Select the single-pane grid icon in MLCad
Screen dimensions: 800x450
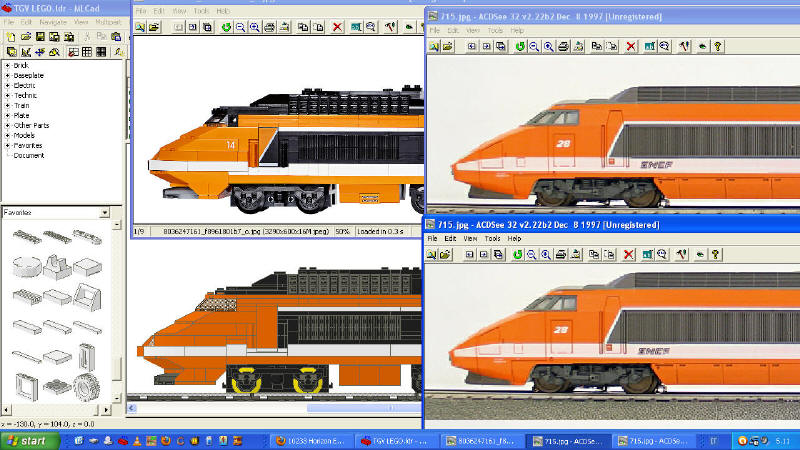pyautogui.click(x=87, y=52)
